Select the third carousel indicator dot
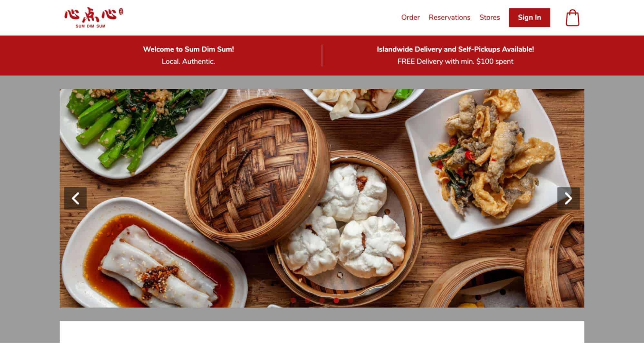 pyautogui.click(x=322, y=300)
